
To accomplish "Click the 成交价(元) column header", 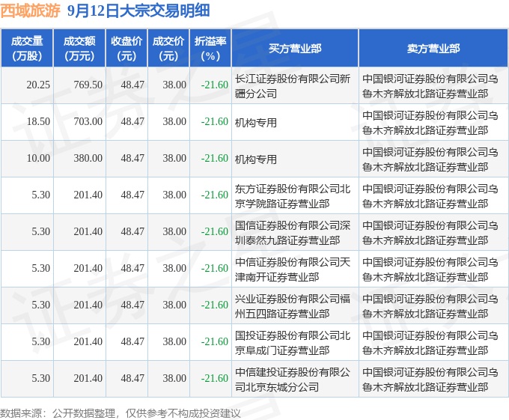I will [168, 49].
